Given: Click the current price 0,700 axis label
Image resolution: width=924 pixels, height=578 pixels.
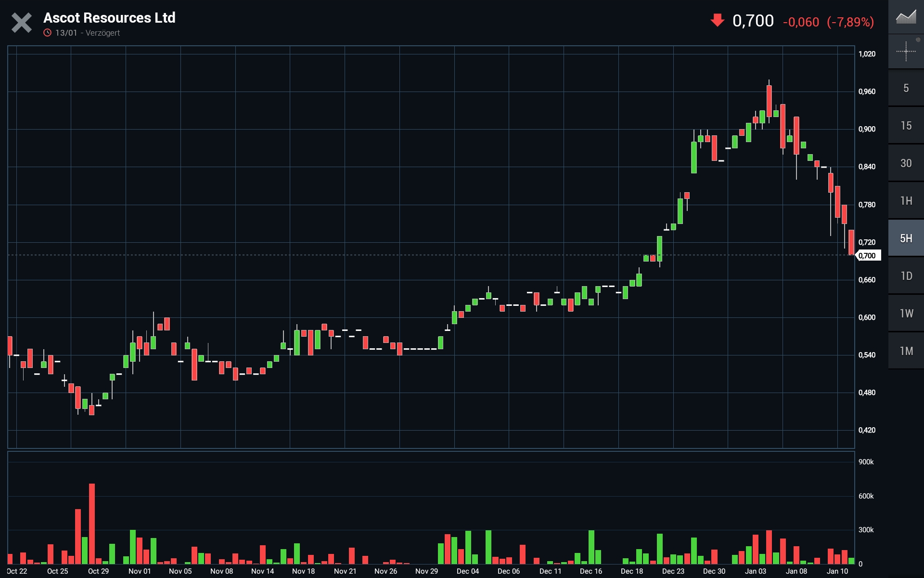Looking at the screenshot, I should click(868, 256).
